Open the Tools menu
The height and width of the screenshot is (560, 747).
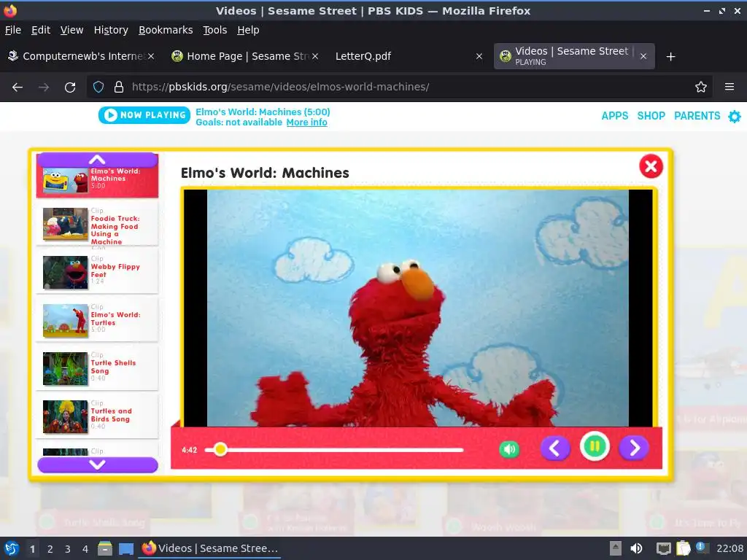[x=215, y=30]
